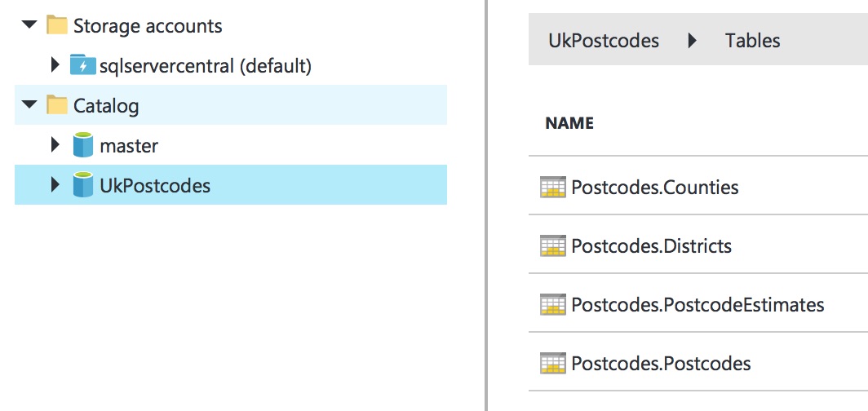868x411 pixels.
Task: Click the Postcodes.PostcodeEstimates table icon
Action: click(x=553, y=305)
